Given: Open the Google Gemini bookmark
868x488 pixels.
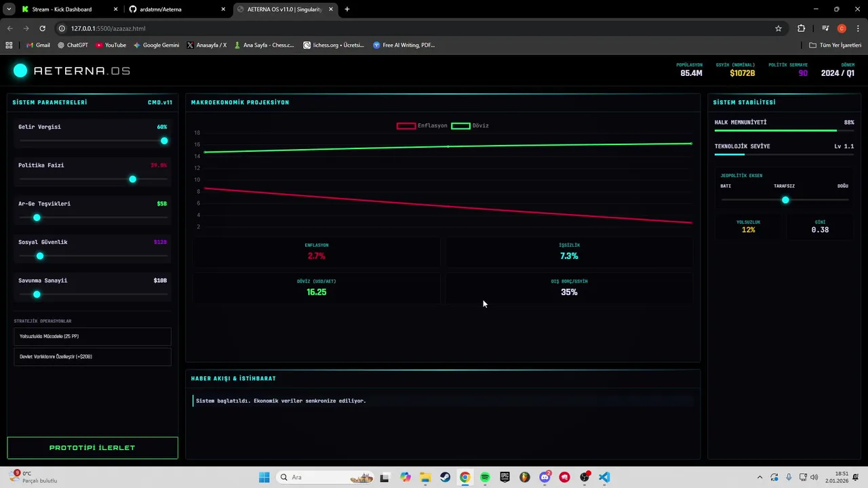Looking at the screenshot, I should pos(156,45).
